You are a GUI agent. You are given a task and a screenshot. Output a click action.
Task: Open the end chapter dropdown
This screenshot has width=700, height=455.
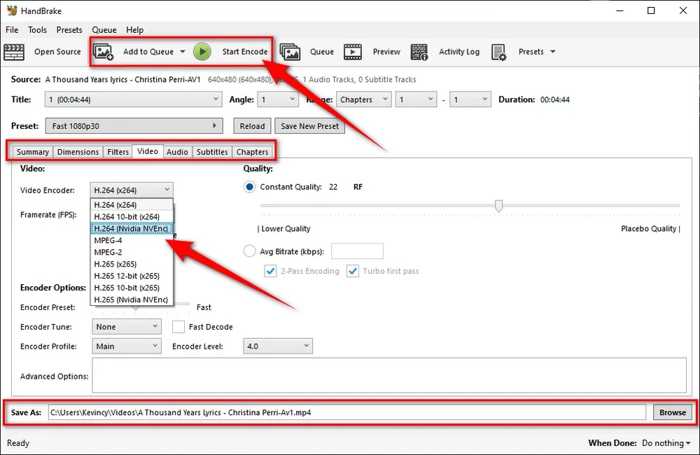(471, 99)
